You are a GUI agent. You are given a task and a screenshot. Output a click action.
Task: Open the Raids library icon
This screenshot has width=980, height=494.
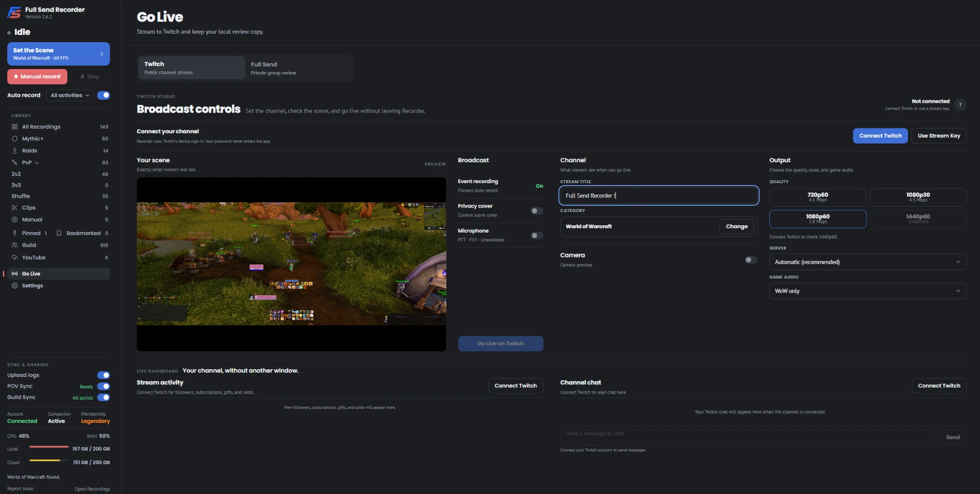(15, 151)
